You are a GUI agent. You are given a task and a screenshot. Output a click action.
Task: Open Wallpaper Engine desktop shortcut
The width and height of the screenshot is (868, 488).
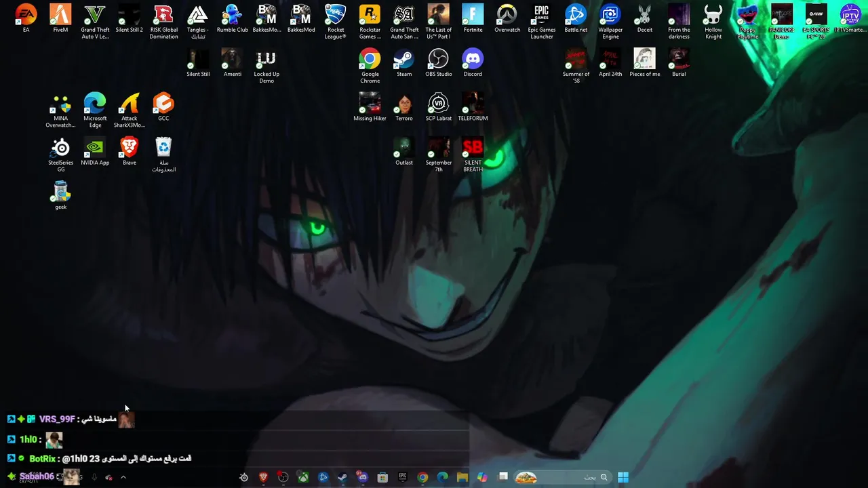(610, 22)
